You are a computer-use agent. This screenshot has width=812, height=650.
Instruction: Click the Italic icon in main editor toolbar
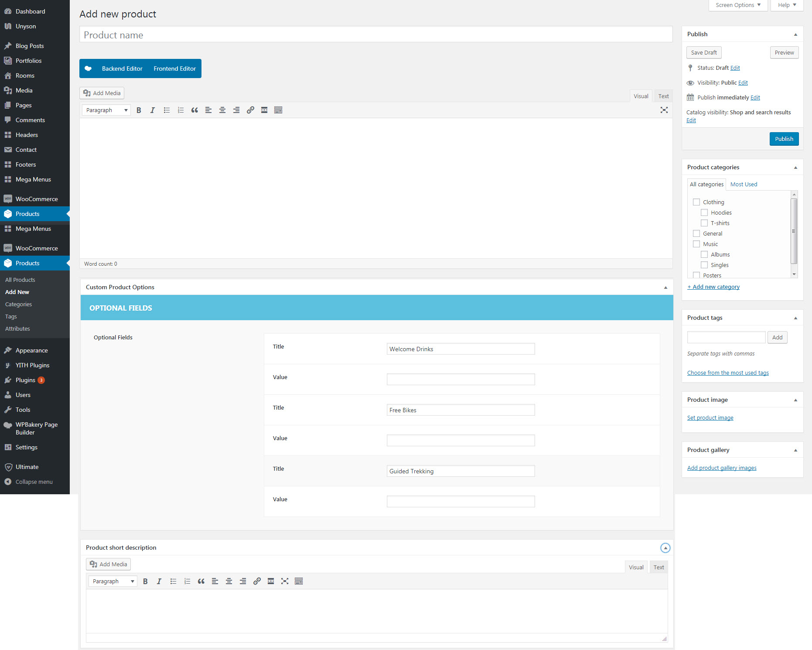(x=153, y=110)
